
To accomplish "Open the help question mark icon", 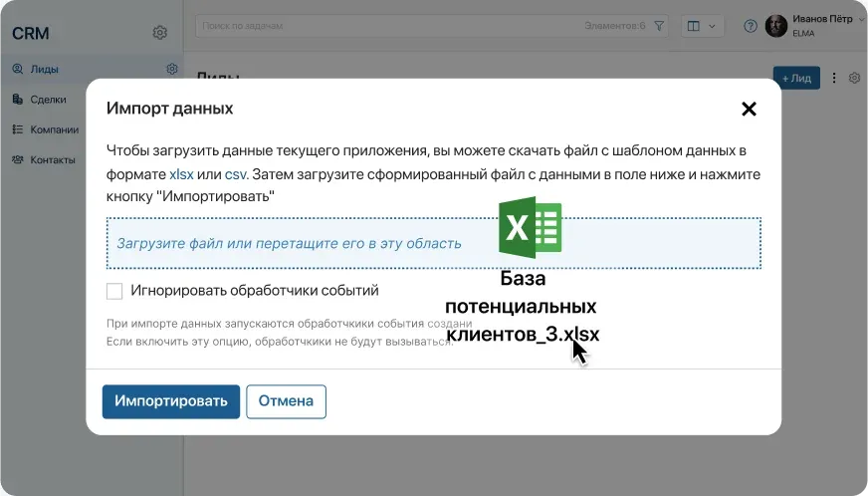I will (x=750, y=26).
